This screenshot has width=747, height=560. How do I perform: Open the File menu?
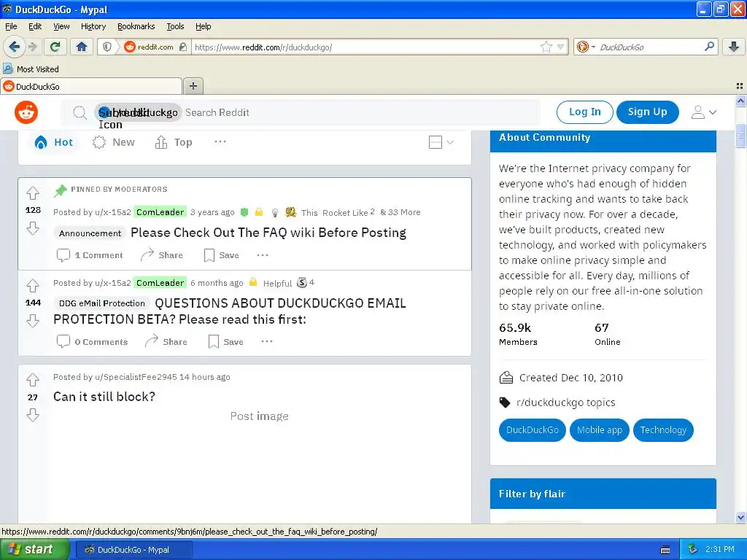pos(11,26)
